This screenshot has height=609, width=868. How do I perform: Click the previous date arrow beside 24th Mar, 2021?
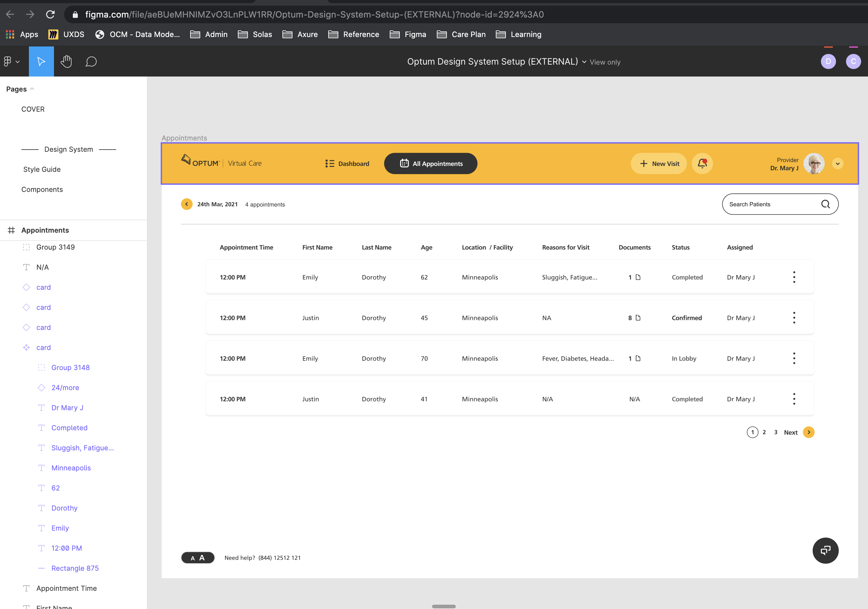coord(186,204)
